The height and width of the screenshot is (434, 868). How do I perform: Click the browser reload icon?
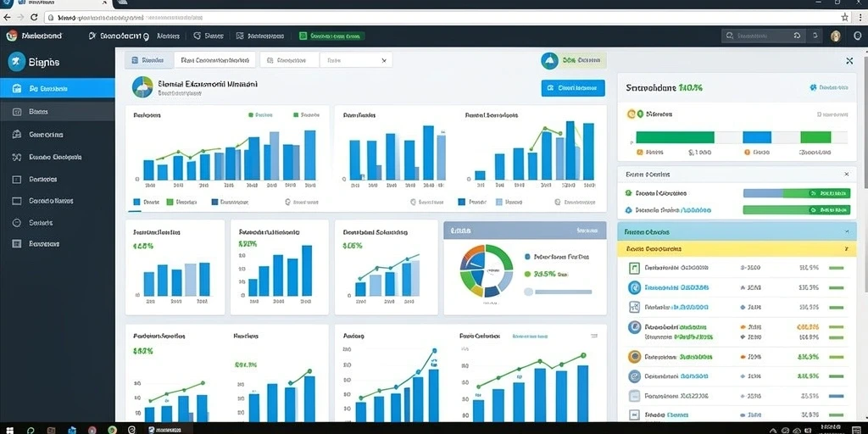(34, 17)
